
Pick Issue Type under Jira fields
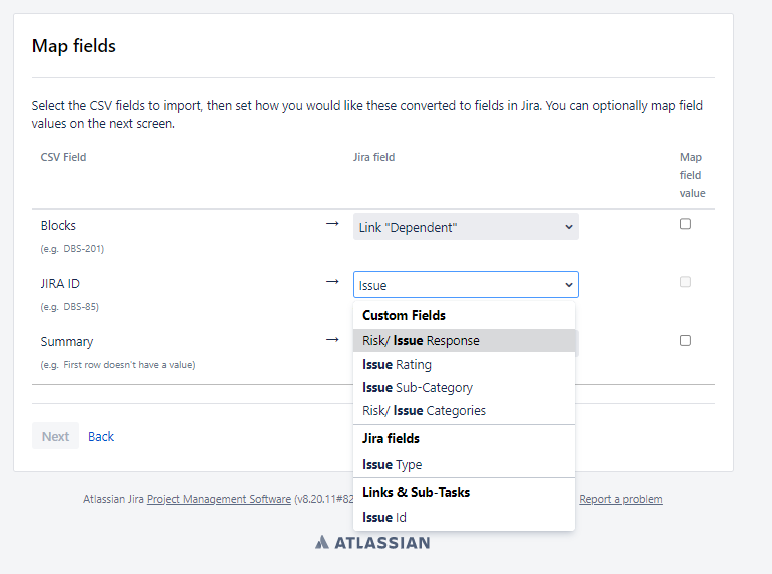(464, 464)
